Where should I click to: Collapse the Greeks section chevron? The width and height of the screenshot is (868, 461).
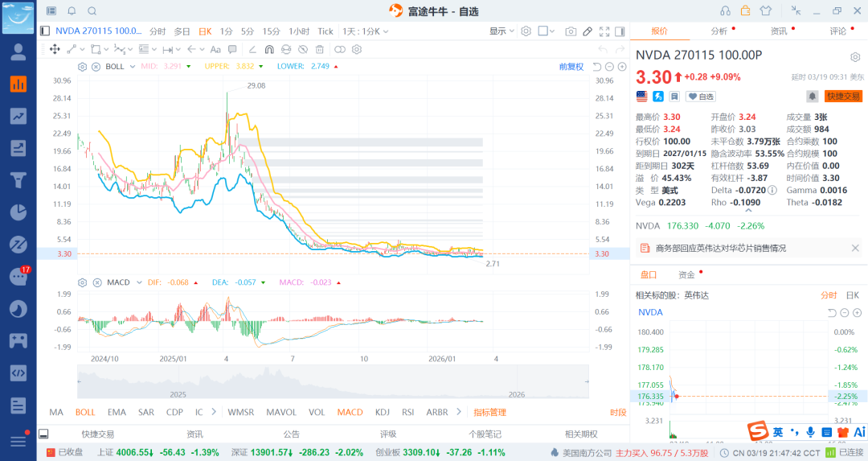click(x=748, y=211)
